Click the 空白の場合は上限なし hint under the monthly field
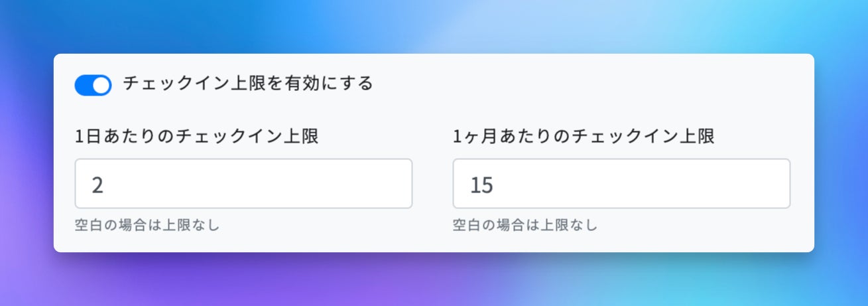 (x=525, y=225)
